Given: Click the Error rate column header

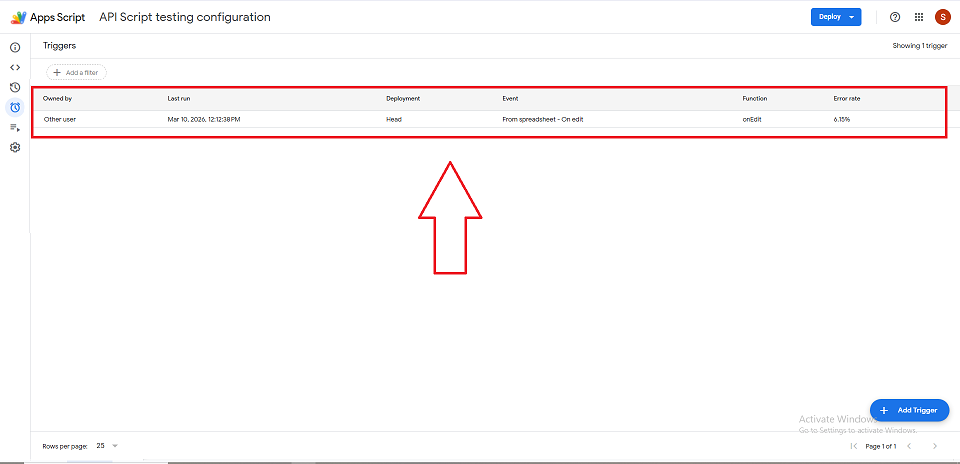Looking at the screenshot, I should tap(846, 99).
